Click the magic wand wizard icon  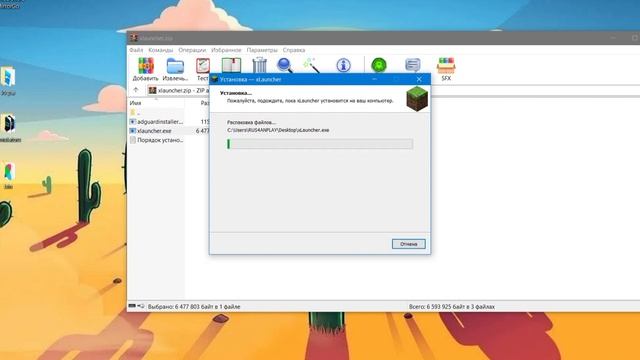coord(311,65)
